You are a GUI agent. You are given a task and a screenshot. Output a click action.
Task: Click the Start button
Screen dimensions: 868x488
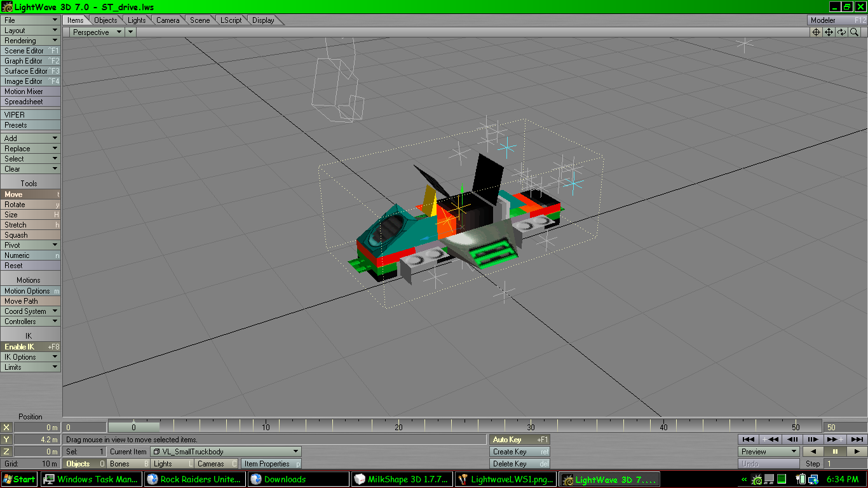click(x=19, y=479)
